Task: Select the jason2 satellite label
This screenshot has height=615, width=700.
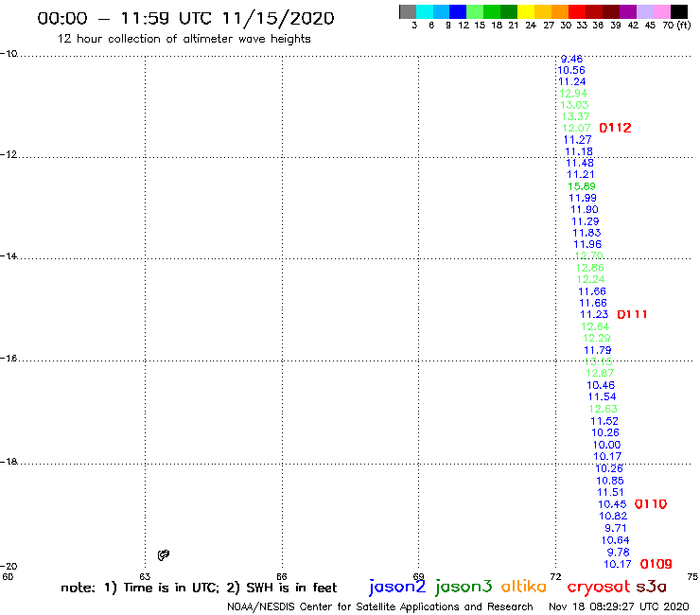Action: pyautogui.click(x=397, y=587)
